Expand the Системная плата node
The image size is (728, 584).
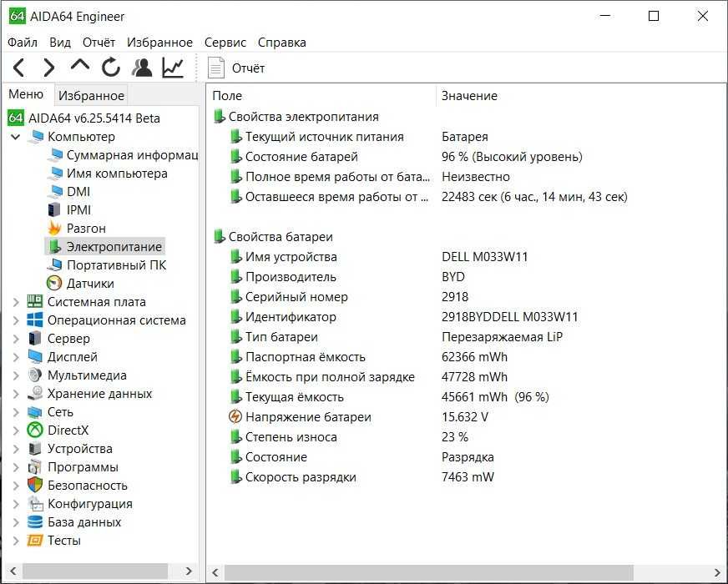[15, 302]
